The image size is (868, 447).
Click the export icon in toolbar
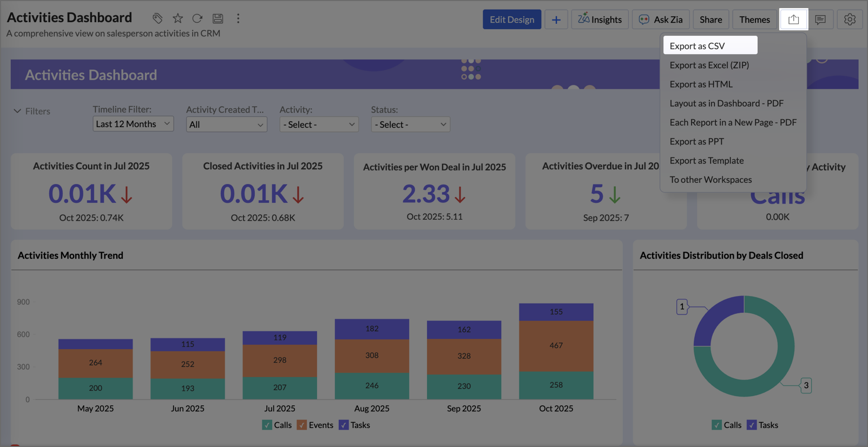coord(793,19)
